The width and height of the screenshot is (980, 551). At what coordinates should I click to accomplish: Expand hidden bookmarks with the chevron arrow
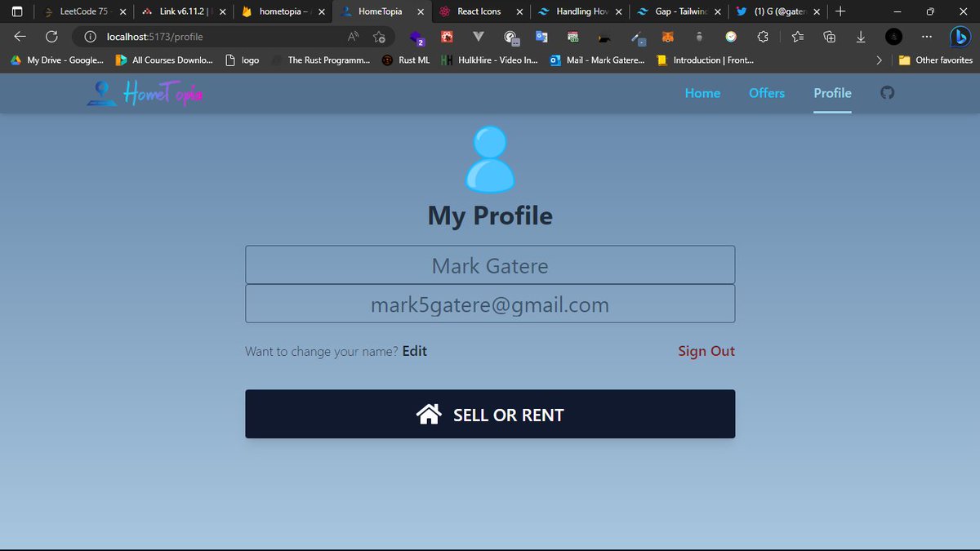(x=879, y=60)
